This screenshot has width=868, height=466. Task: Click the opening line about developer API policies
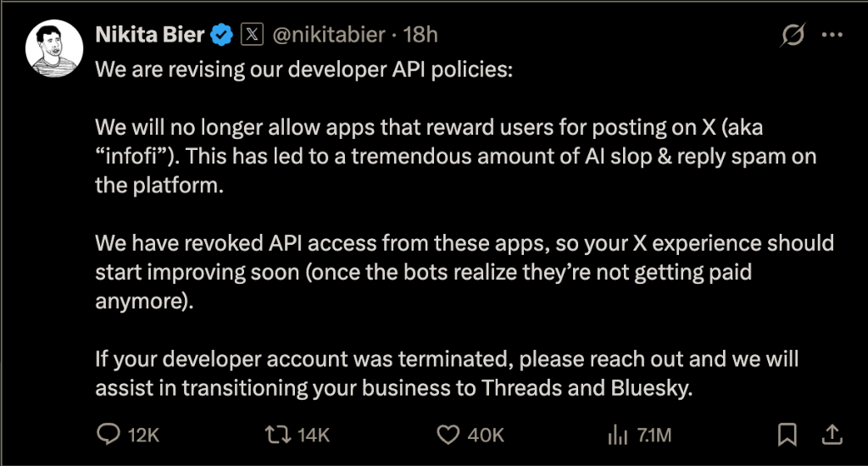tap(304, 69)
